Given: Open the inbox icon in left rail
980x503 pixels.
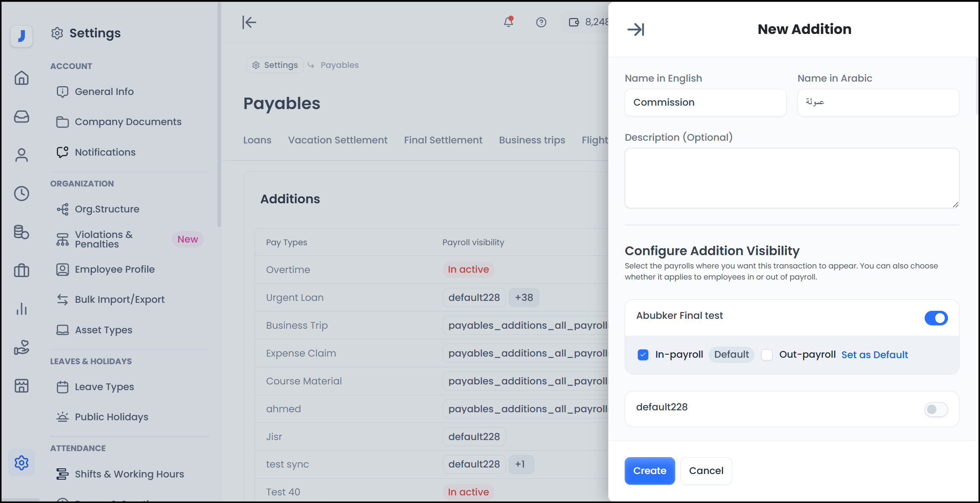Looking at the screenshot, I should click(21, 117).
